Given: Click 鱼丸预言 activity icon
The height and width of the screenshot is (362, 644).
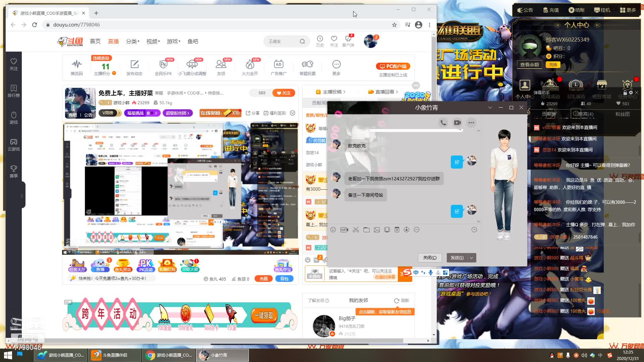Looking at the screenshot, I should click(123, 265).
